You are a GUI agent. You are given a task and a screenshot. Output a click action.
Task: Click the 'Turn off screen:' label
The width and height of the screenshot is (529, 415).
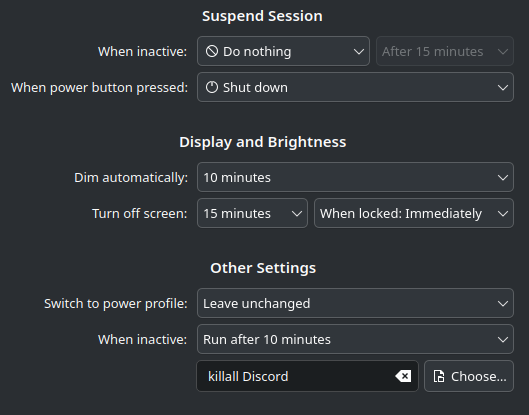139,214
